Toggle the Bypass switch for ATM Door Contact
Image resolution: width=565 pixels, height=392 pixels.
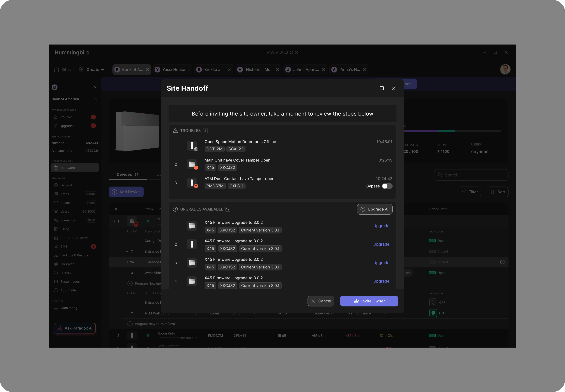click(387, 186)
